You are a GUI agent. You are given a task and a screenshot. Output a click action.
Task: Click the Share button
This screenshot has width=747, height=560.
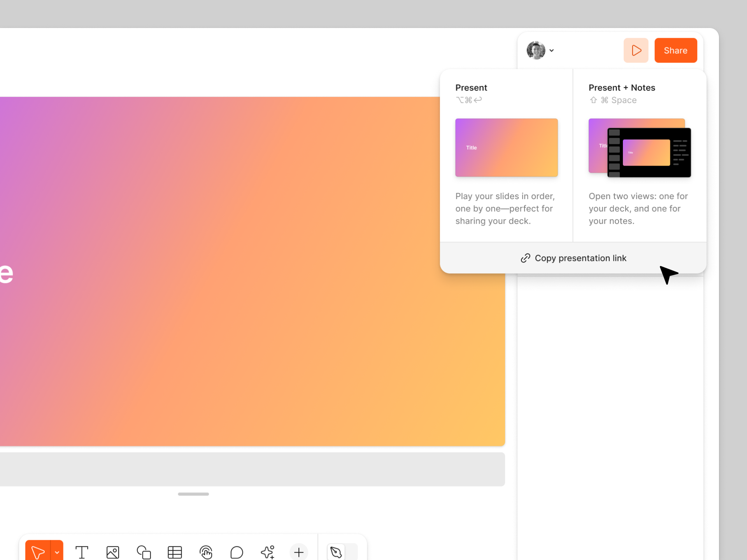point(675,51)
